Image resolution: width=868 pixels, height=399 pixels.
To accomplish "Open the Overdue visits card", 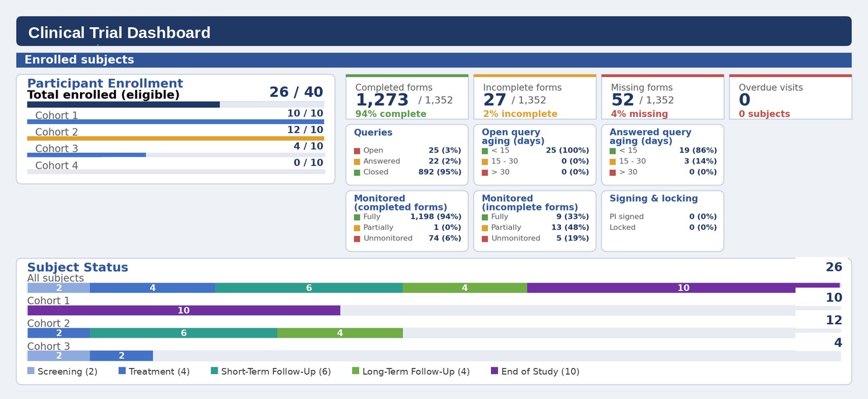I will (790, 97).
